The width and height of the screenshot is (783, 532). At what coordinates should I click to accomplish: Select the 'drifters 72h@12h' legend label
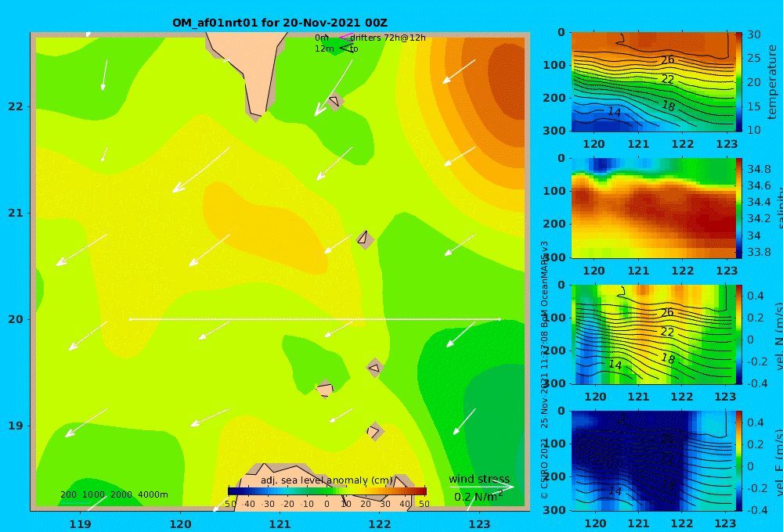click(388, 38)
